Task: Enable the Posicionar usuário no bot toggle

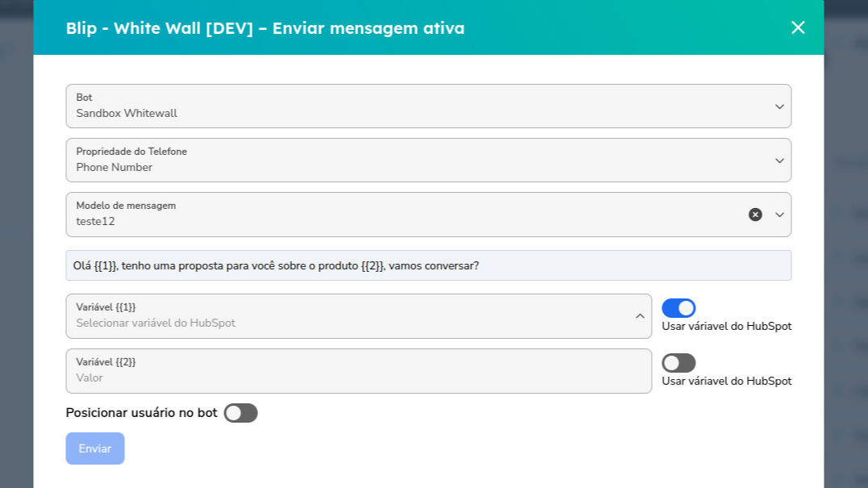Action: click(x=240, y=412)
